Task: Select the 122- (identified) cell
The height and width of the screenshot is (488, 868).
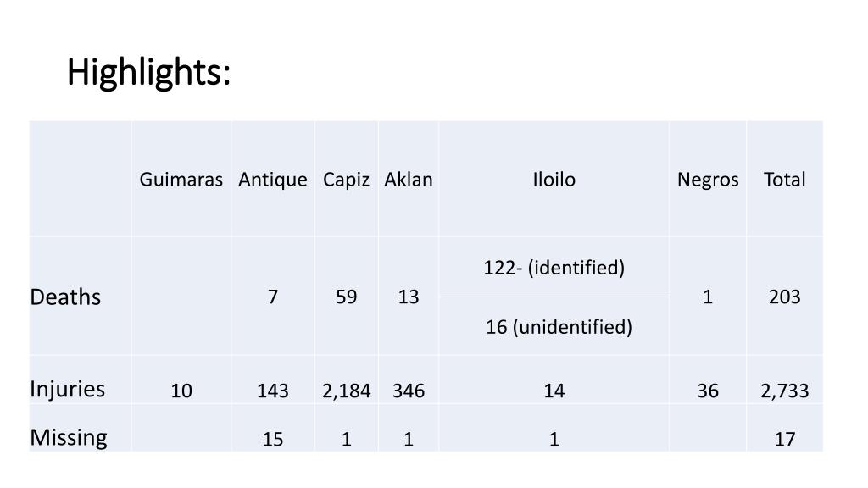Action: pos(554,268)
